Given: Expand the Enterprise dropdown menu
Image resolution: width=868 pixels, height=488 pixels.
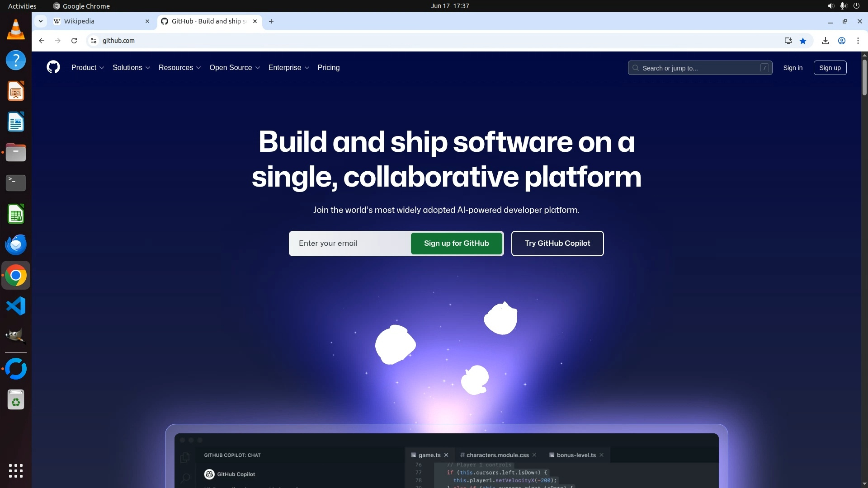Looking at the screenshot, I should pos(288,67).
